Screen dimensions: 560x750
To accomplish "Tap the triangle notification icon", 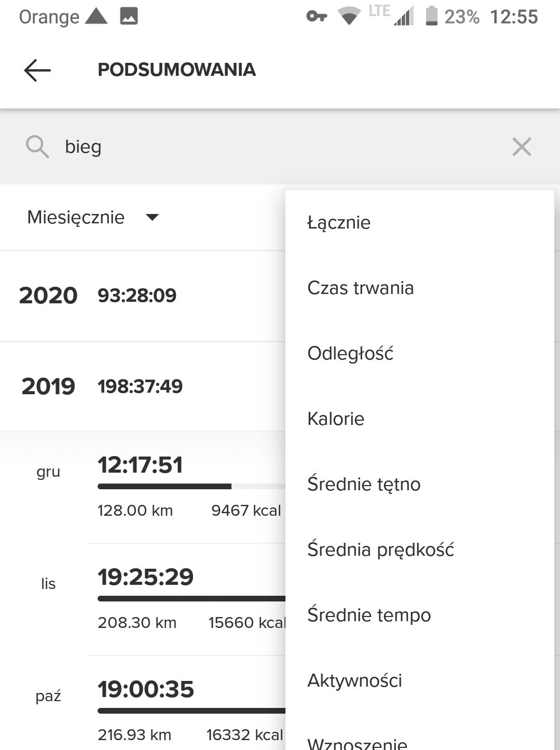I will tap(96, 17).
